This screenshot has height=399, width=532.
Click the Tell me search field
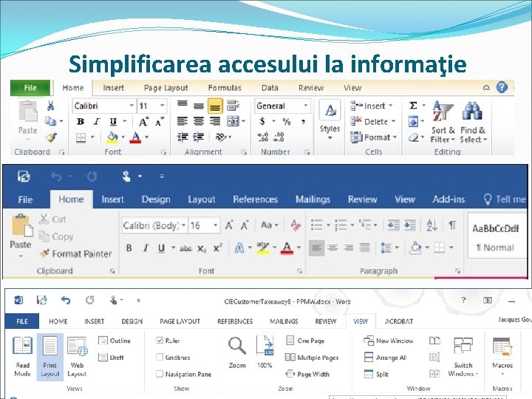[x=505, y=199]
